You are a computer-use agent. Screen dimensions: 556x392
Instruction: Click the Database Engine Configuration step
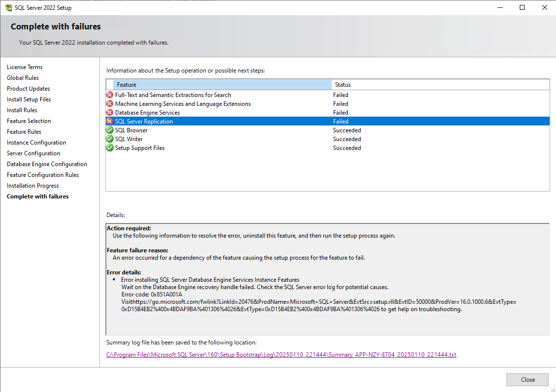[47, 164]
